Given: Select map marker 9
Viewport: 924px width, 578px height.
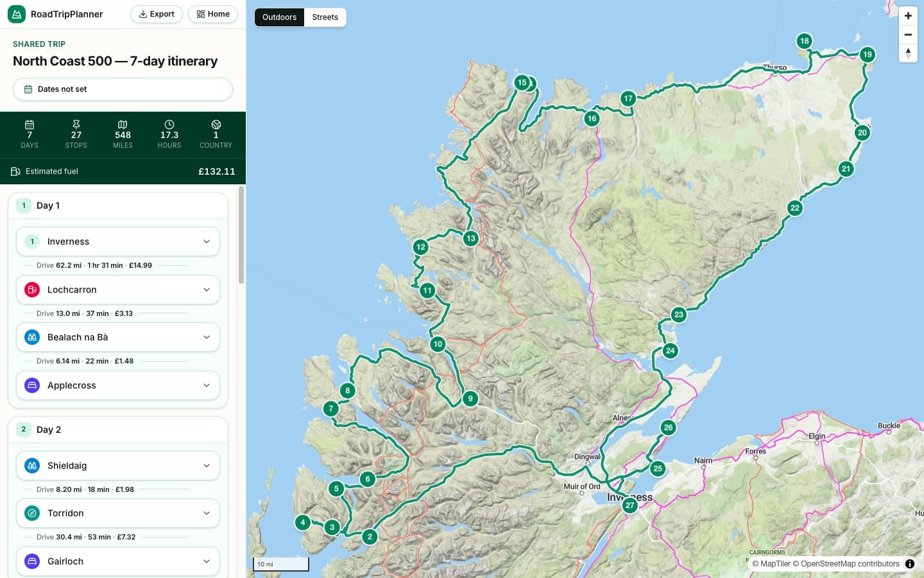Looking at the screenshot, I should 470,398.
